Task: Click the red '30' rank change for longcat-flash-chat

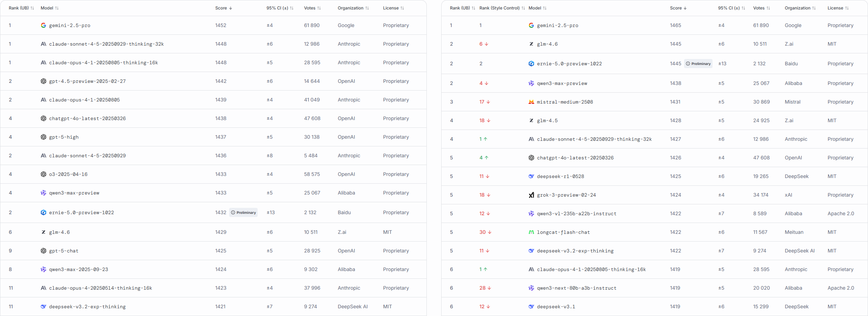Action: click(485, 232)
